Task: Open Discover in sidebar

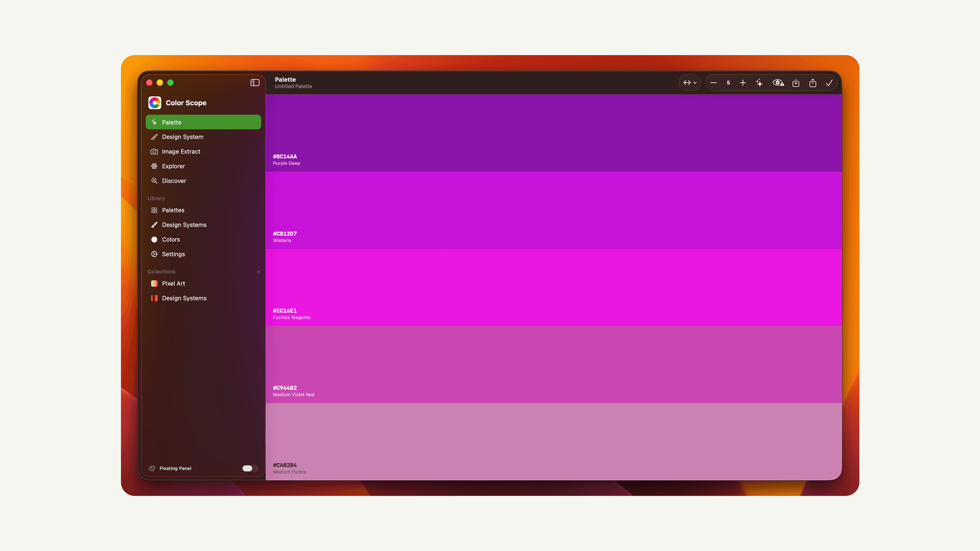Action: click(x=203, y=180)
